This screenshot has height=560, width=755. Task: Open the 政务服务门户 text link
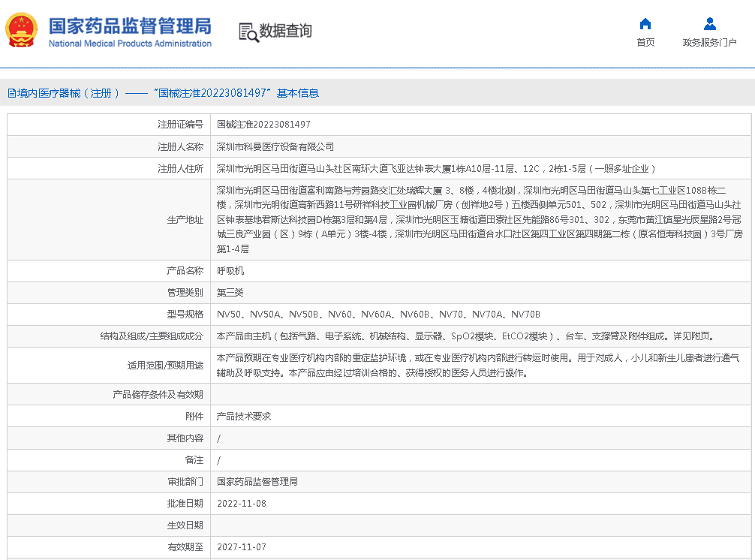[709, 42]
